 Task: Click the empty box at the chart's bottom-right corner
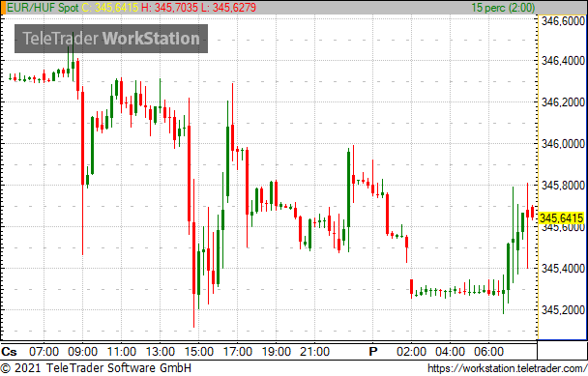[x=562, y=351]
